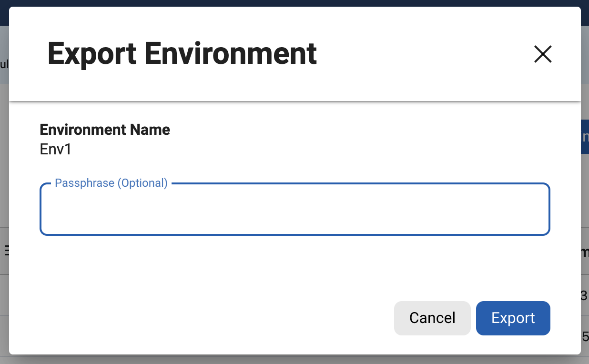
Task: Click the dimmed backdrop below the dialog
Action: 294,360
